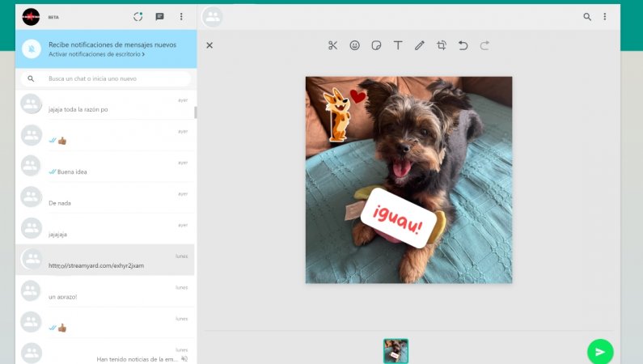Image resolution: width=643 pixels, height=364 pixels.
Task: Select the dog photo thumbnail
Action: click(396, 351)
